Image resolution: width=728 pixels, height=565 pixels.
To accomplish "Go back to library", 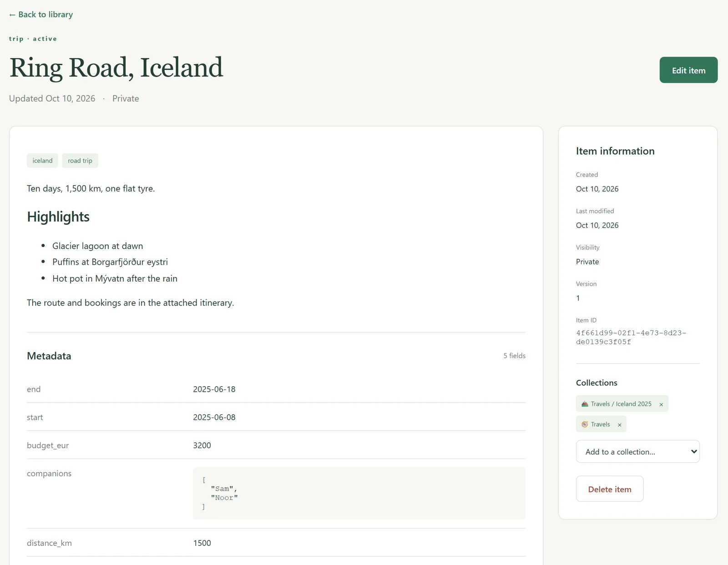I will [41, 15].
